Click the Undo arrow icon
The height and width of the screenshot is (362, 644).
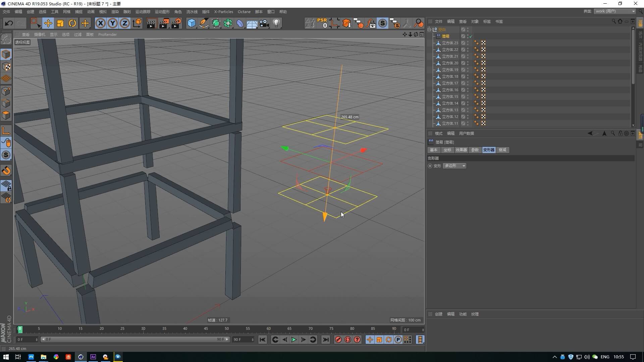(x=9, y=23)
